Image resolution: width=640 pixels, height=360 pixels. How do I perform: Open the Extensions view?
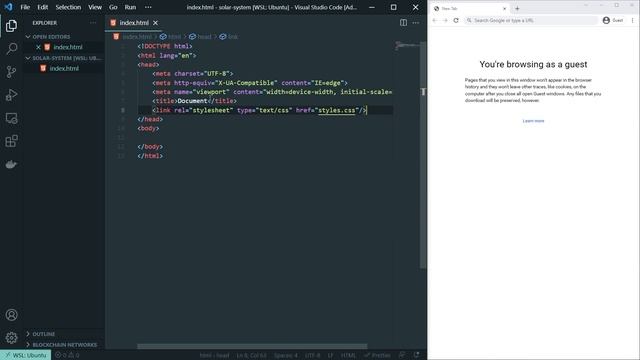click(11, 141)
